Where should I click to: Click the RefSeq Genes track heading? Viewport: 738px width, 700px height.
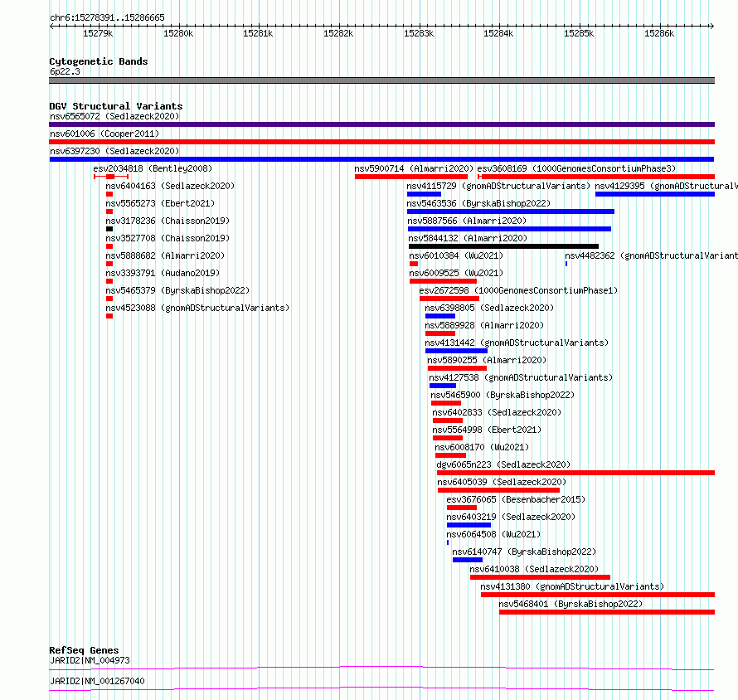coord(85,650)
